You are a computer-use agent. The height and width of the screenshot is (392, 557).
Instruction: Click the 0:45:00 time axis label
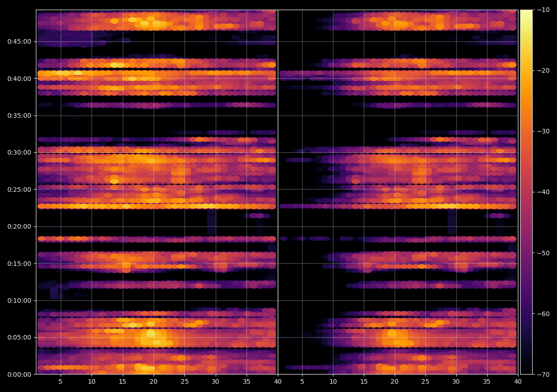pyautogui.click(x=19, y=41)
